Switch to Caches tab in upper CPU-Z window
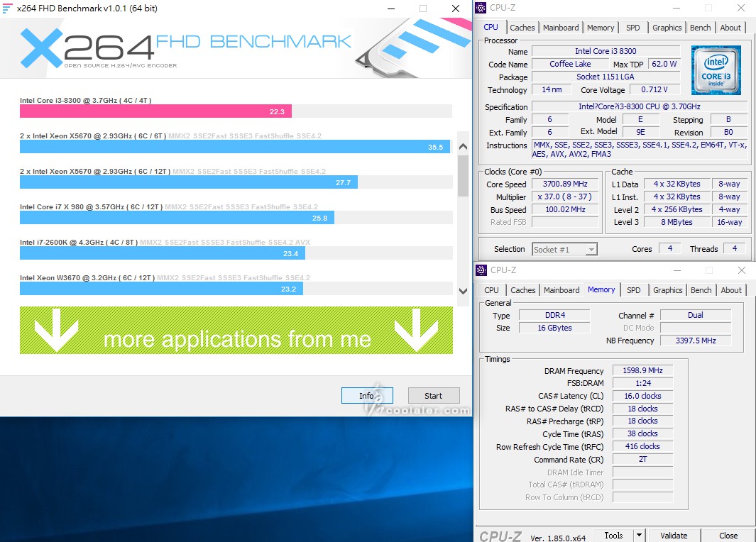 pos(522,28)
